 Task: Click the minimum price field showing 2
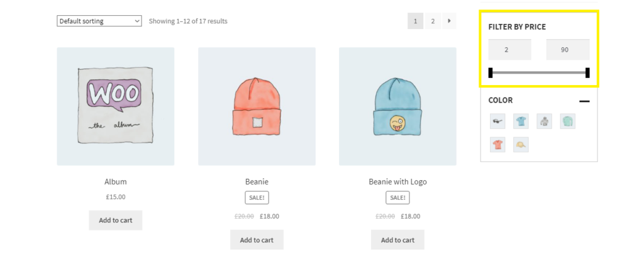click(x=510, y=50)
